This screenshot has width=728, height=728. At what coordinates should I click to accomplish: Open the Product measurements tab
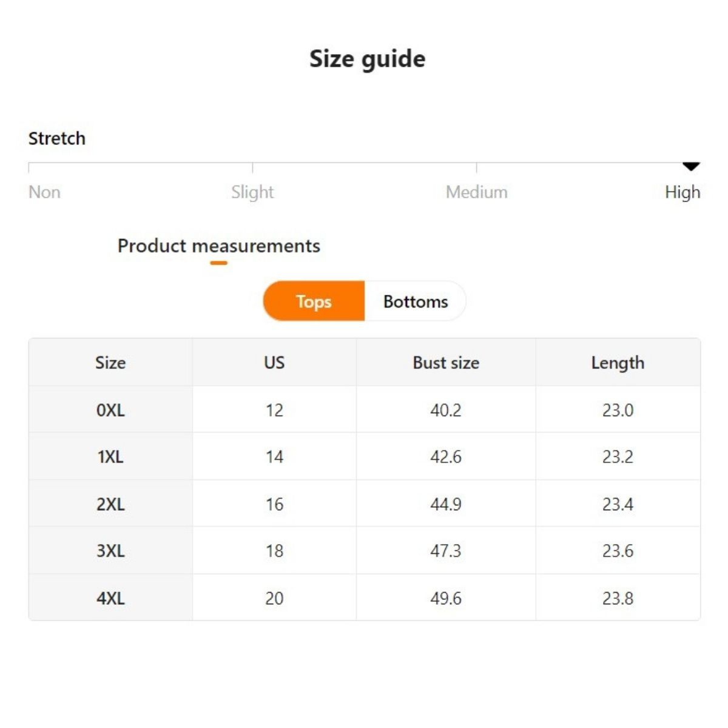[x=218, y=246]
